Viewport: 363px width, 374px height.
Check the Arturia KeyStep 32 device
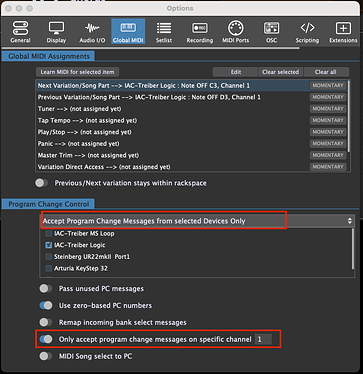tap(49, 268)
